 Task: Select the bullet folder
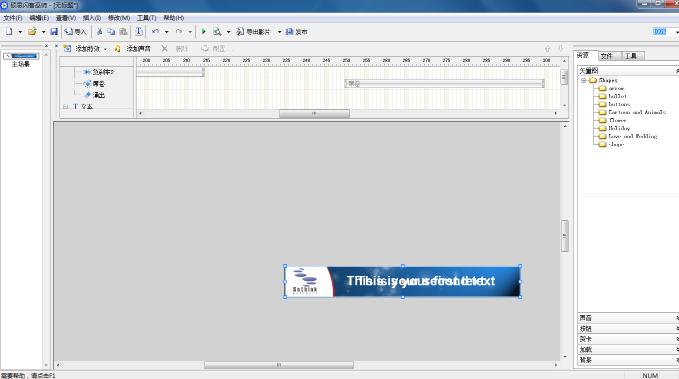[x=618, y=96]
